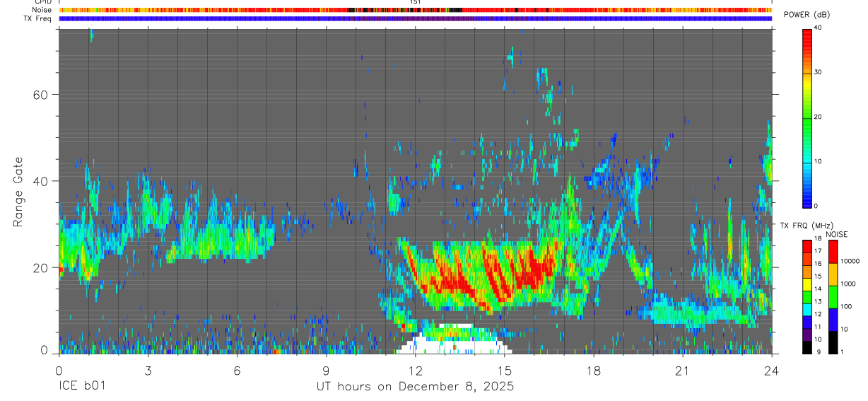This screenshot has width=868, height=401.
Task: Click the UT hour axis tick label 15
Action: click(504, 370)
